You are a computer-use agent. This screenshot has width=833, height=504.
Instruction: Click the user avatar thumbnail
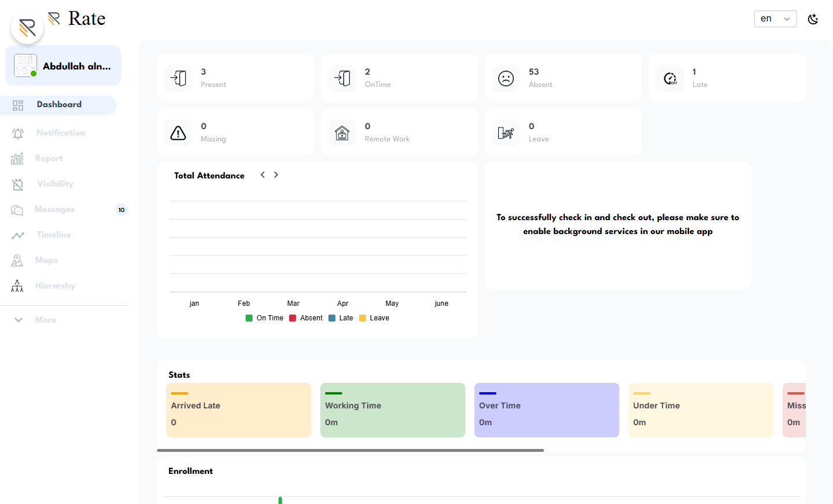point(25,65)
